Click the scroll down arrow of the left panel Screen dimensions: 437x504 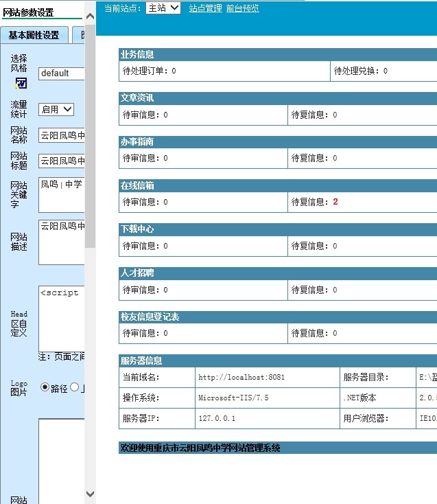point(90,493)
